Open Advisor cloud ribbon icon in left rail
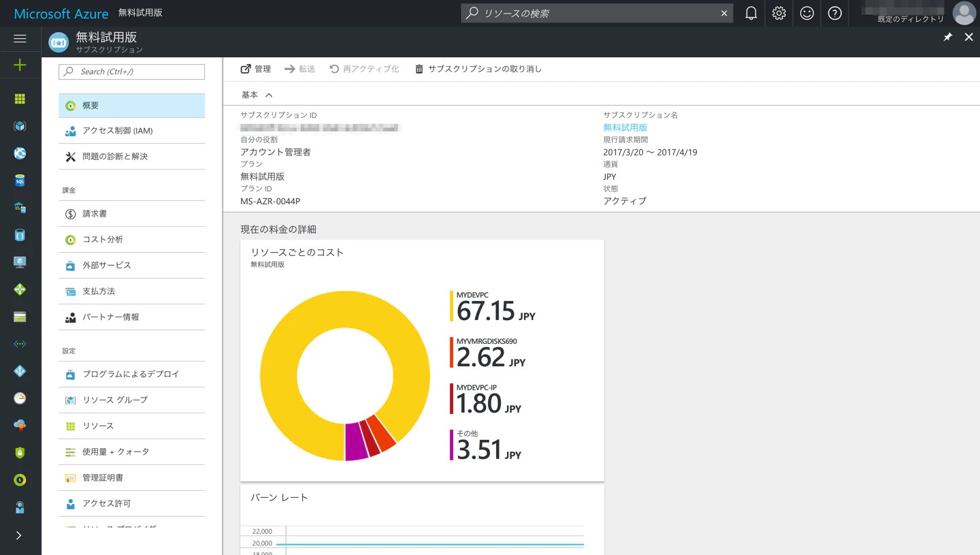Viewport: 980px width, 555px height. [x=20, y=426]
